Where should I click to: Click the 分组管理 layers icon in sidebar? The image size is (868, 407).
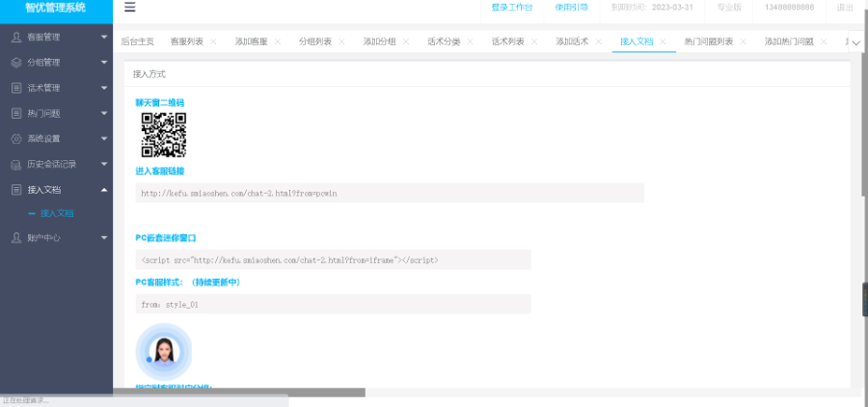tap(16, 63)
